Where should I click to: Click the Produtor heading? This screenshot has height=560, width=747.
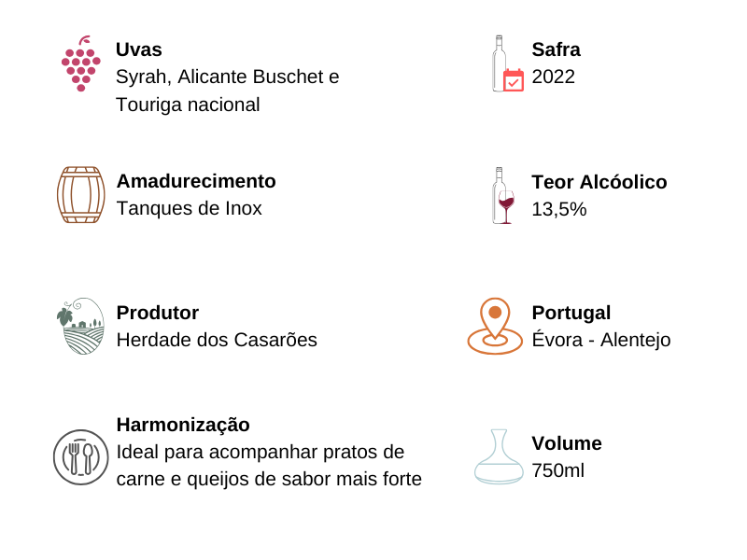pyautogui.click(x=158, y=313)
